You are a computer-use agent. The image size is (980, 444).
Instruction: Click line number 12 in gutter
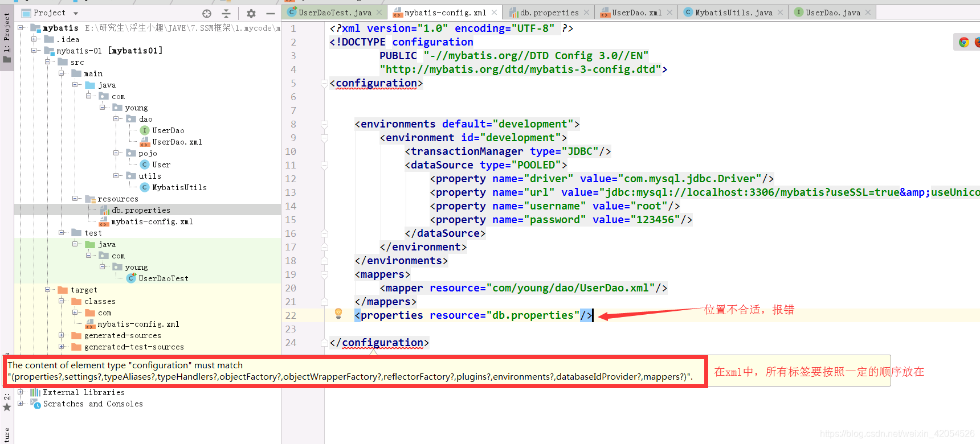click(x=291, y=179)
